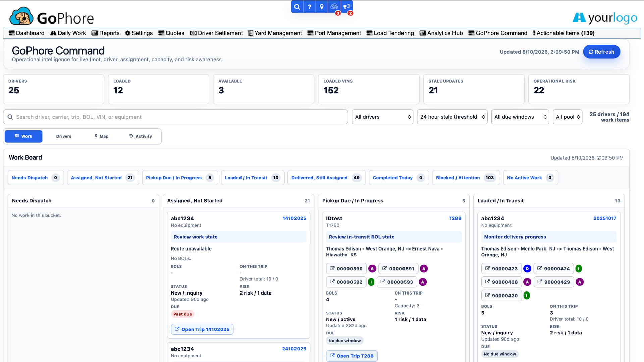The width and height of the screenshot is (644, 362).
Task: Click the purple A badge beside 90000429
Action: 580,282
